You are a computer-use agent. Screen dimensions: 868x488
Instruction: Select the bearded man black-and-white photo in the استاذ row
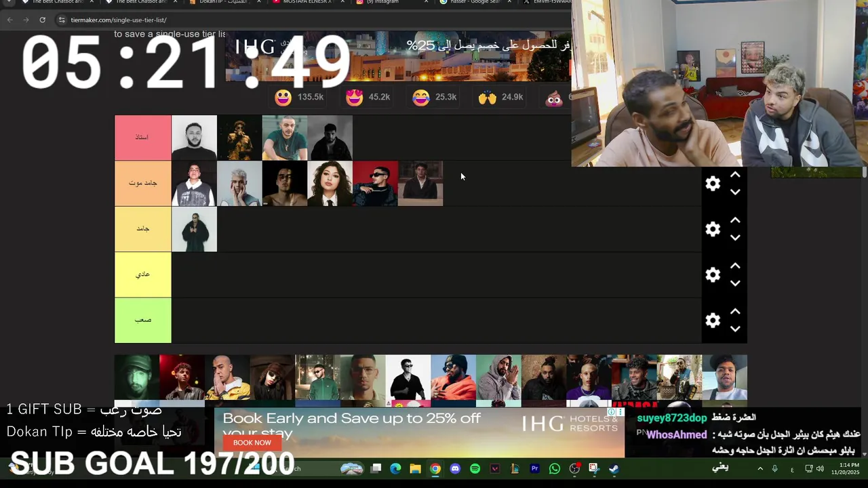point(194,138)
